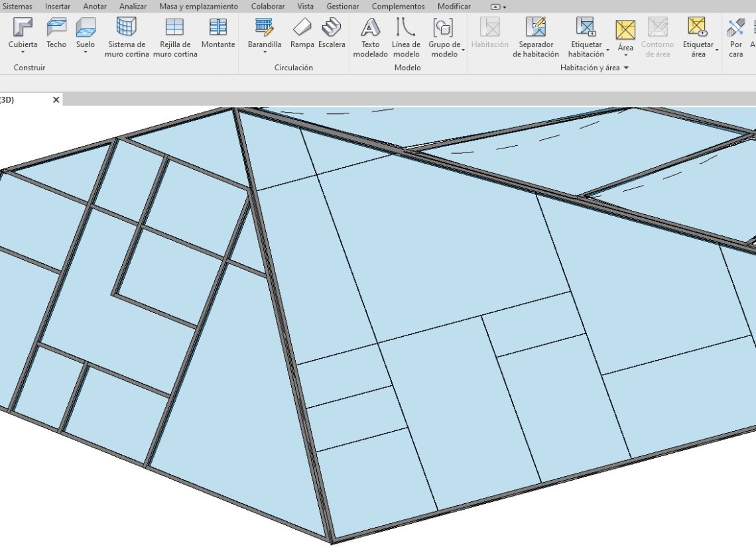This screenshot has height=551, width=756.
Task: Open the Área tool dropdown
Action: tap(625, 56)
